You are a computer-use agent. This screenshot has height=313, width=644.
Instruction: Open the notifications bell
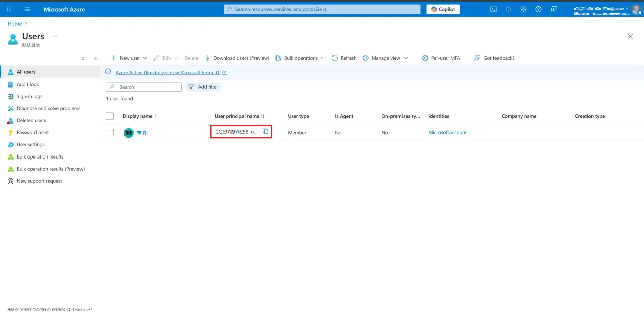[509, 9]
